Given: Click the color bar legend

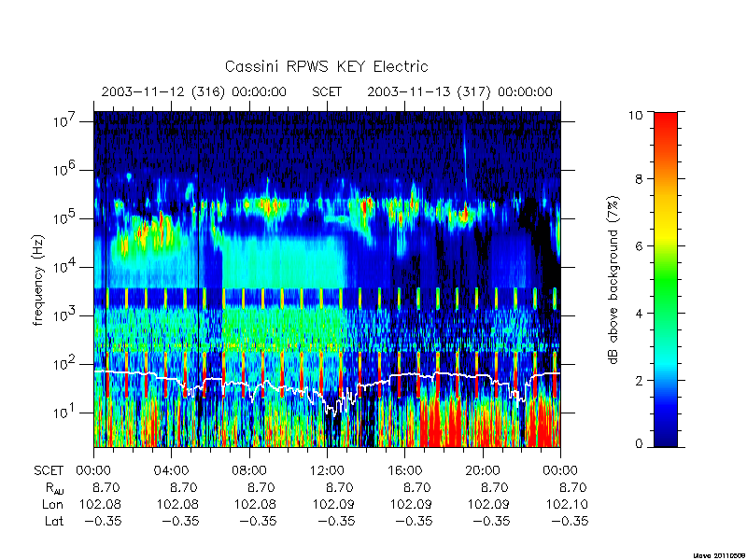Looking at the screenshot, I should 666,279.
